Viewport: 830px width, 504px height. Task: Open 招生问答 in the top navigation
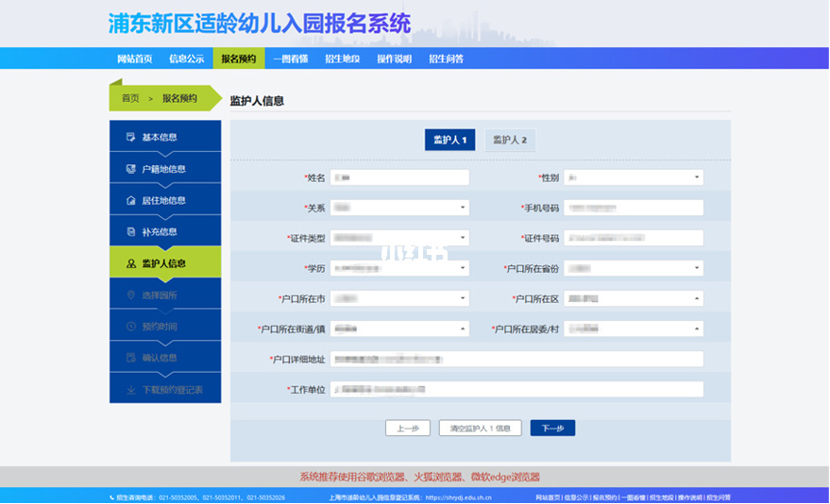click(447, 59)
